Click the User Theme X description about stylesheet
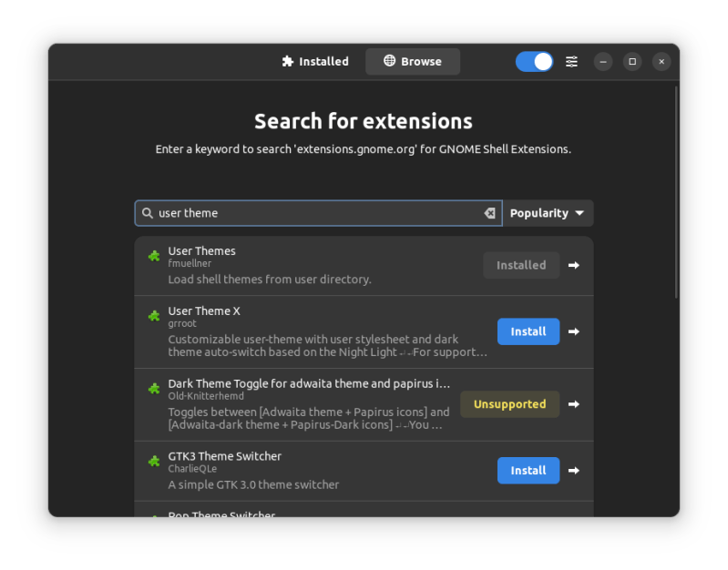Screen dimensions: 728x570 [x=328, y=346]
